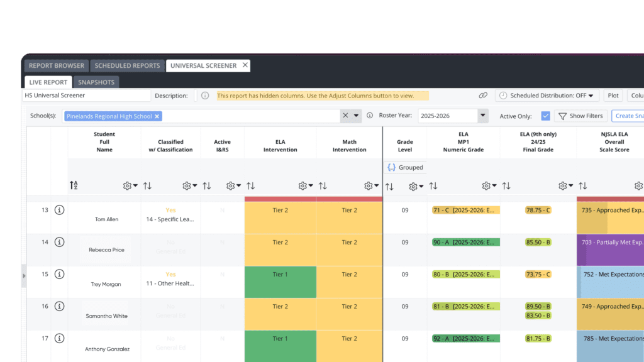The width and height of the screenshot is (644, 362).
Task: Remove the Pinelands Regional High School tag
Action: click(157, 116)
